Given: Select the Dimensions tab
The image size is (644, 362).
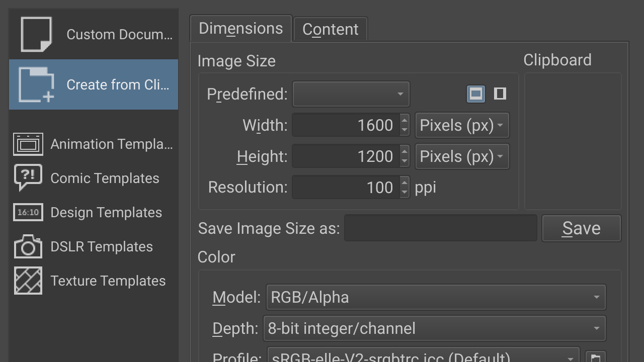Looking at the screenshot, I should click(x=240, y=28).
